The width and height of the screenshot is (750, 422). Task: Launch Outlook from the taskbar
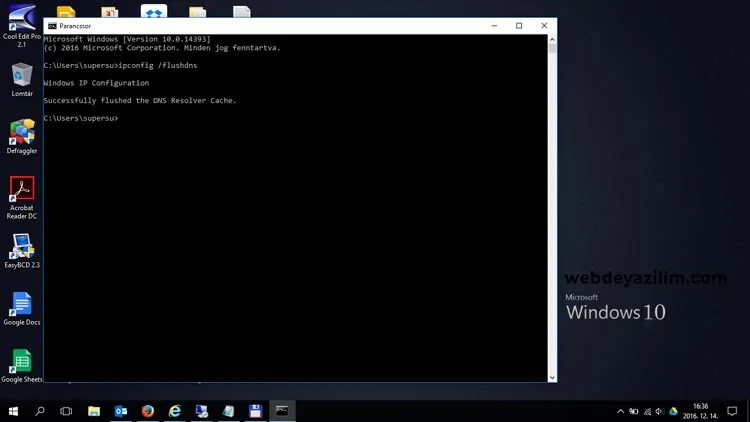click(121, 411)
